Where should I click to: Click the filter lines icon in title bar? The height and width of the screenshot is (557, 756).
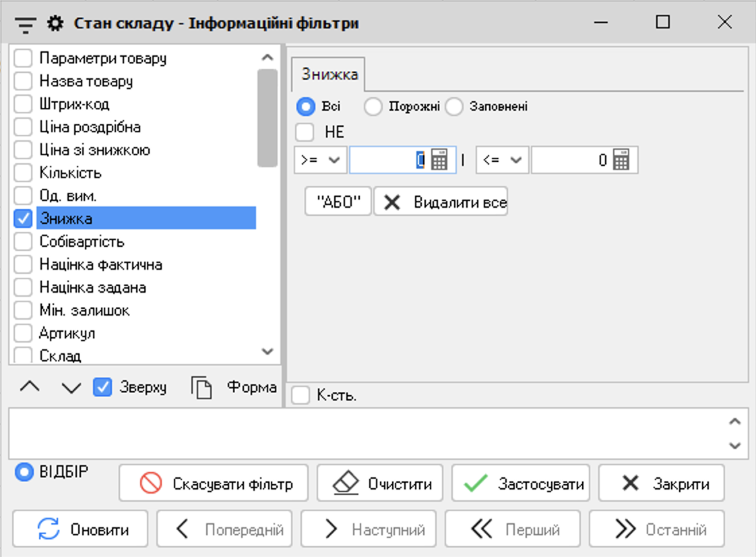(25, 24)
